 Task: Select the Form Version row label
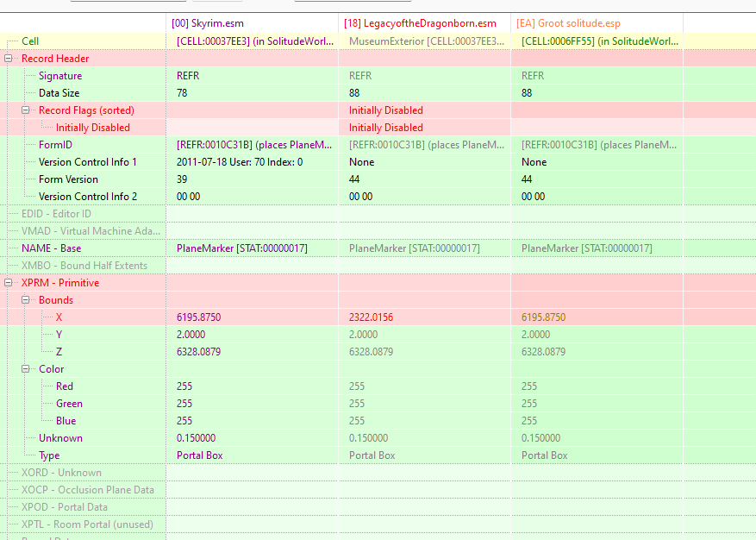pyautogui.click(x=68, y=179)
